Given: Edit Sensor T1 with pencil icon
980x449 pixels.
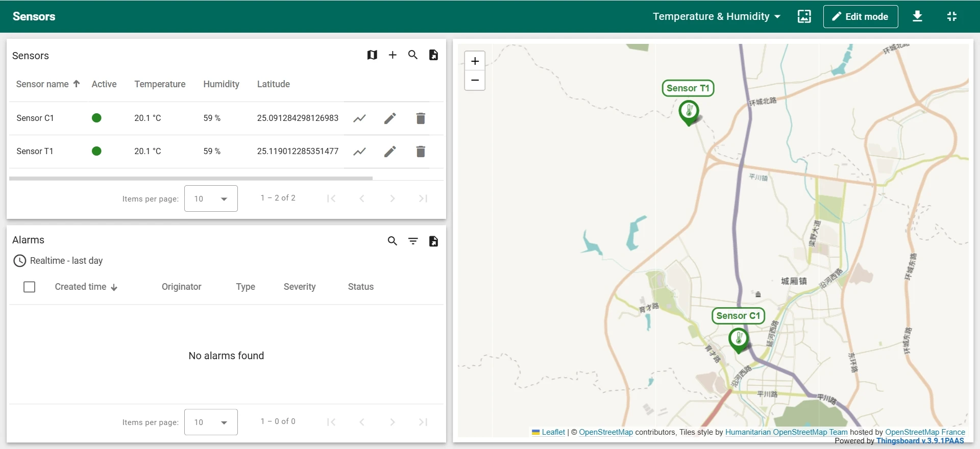Looking at the screenshot, I should pos(390,152).
